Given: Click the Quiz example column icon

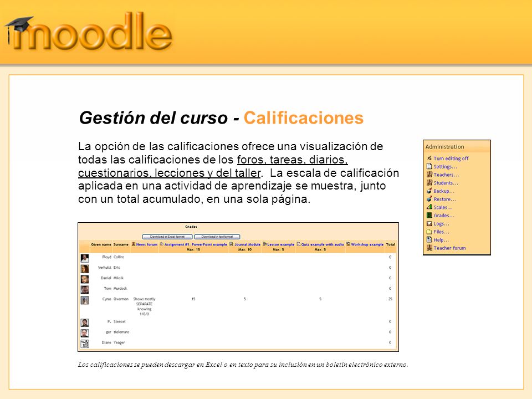Looking at the screenshot, I should click(x=299, y=244).
